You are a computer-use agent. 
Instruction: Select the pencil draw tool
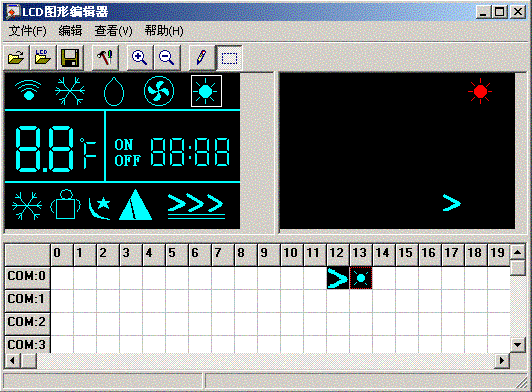click(202, 57)
